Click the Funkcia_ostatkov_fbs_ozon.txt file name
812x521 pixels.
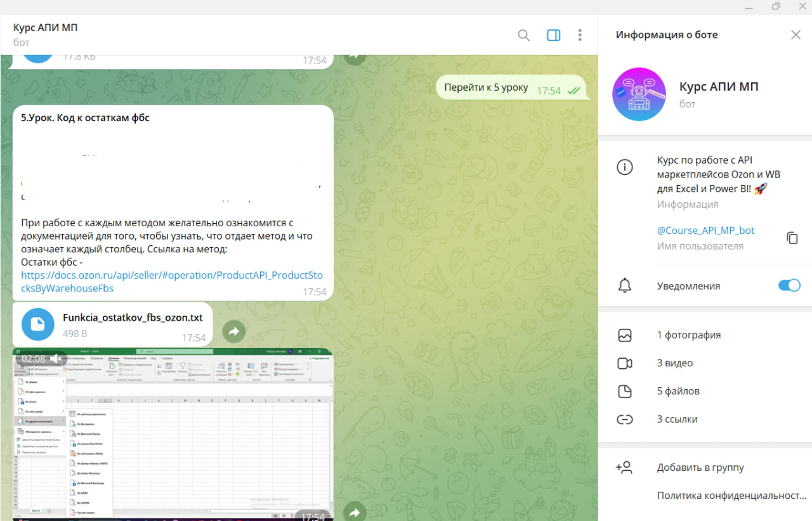coord(133,318)
